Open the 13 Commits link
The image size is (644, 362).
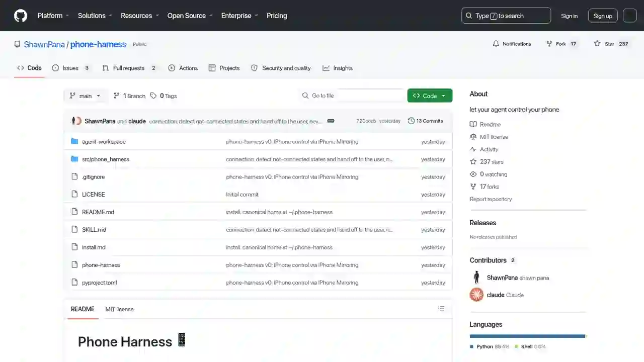(425, 121)
